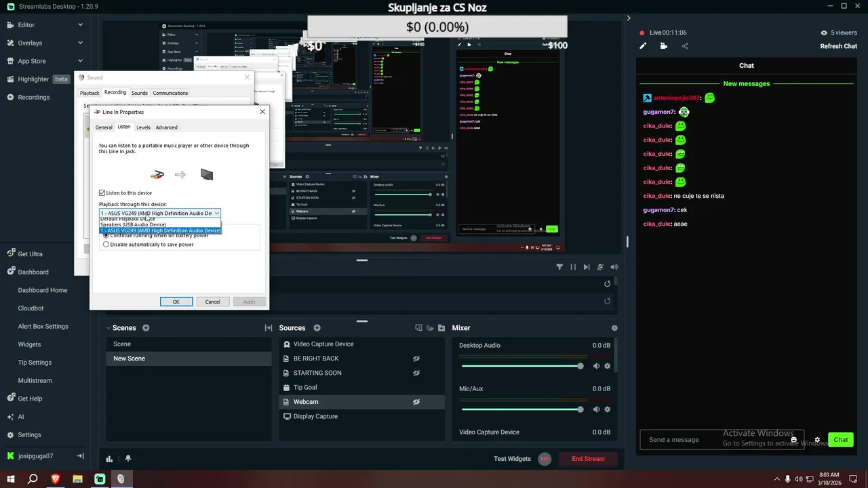868x488 pixels.
Task: Adjust the Desktop Audio volume slider
Action: (x=523, y=366)
